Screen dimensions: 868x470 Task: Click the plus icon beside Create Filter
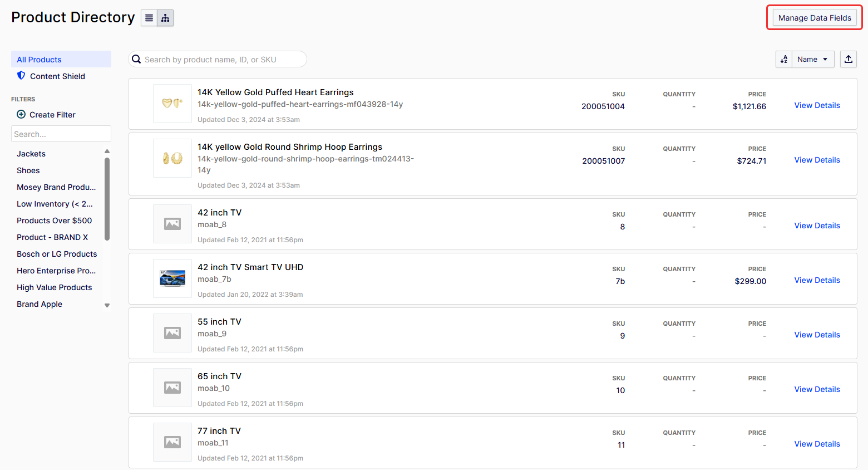tap(21, 114)
